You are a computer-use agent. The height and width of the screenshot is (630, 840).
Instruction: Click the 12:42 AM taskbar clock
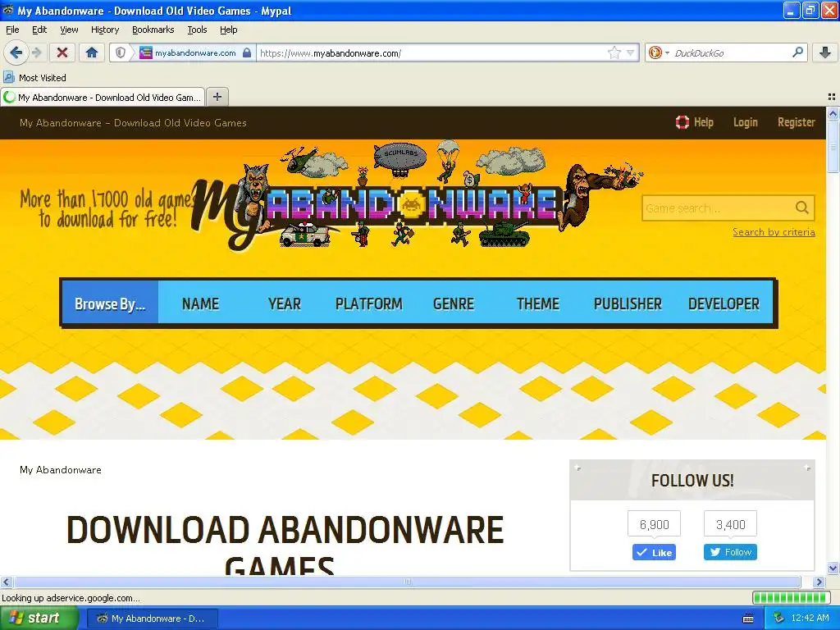[x=810, y=619]
